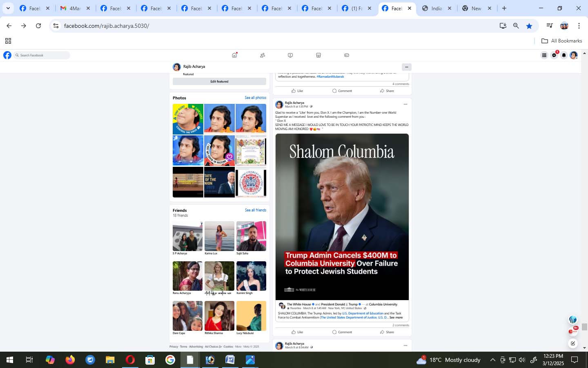Switch to the (1) Fa Facebook tab
This screenshot has width=588, height=368.
tap(356, 8)
